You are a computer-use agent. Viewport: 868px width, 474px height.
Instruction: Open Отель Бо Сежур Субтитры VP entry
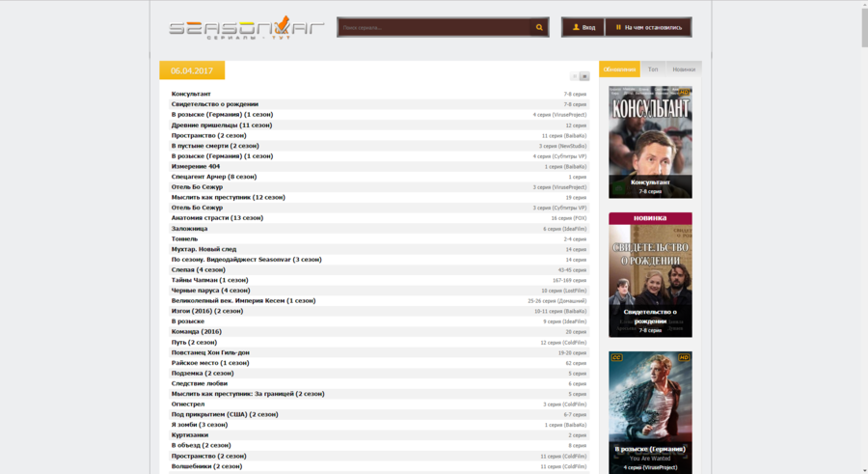coord(379,208)
